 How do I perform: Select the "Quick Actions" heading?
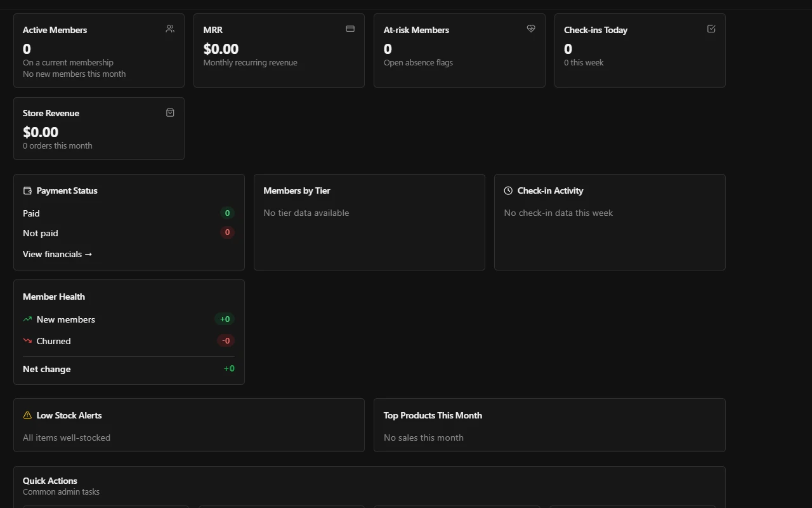coord(50,481)
